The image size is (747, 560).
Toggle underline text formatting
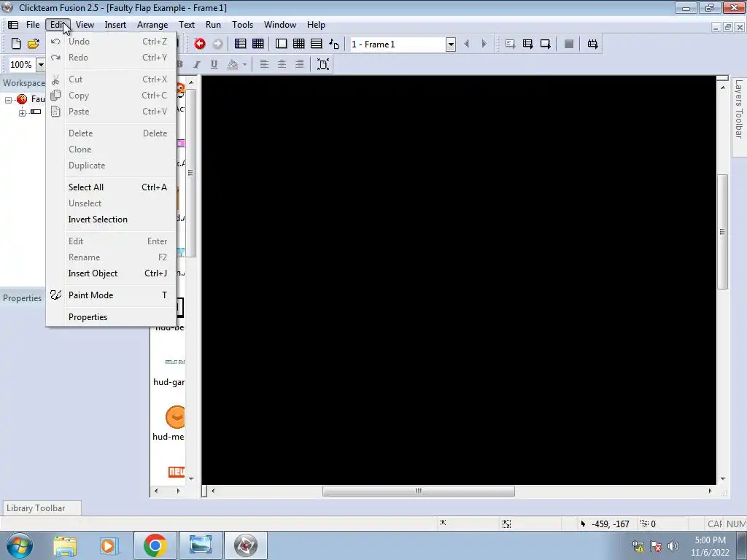[x=214, y=64]
